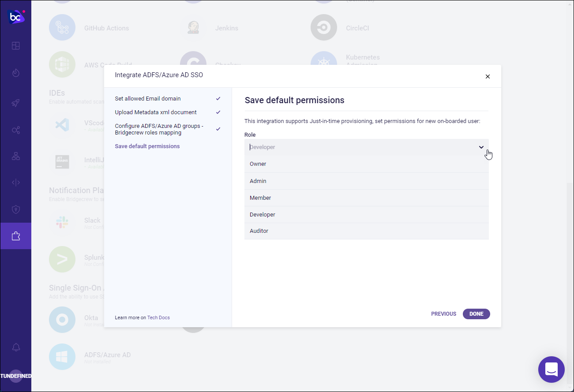Viewport: 574px width, 392px height.
Task: Click the Bridgecrew logo in the sidebar
Action: coord(16,17)
